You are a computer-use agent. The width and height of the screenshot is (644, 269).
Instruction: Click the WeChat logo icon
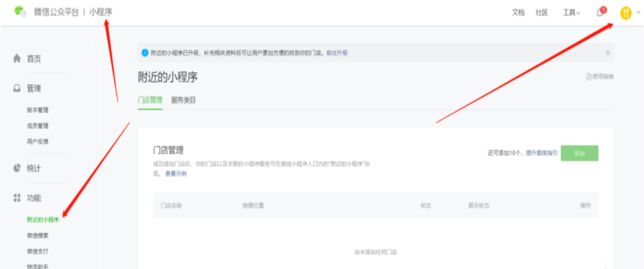click(x=21, y=12)
